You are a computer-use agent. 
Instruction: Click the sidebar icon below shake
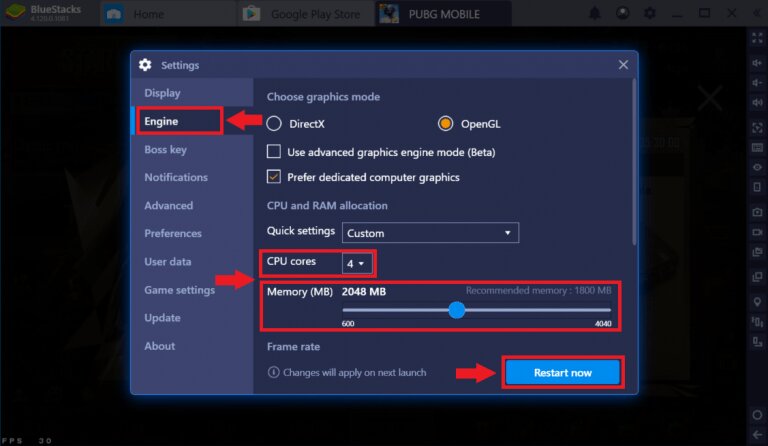[x=757, y=342]
